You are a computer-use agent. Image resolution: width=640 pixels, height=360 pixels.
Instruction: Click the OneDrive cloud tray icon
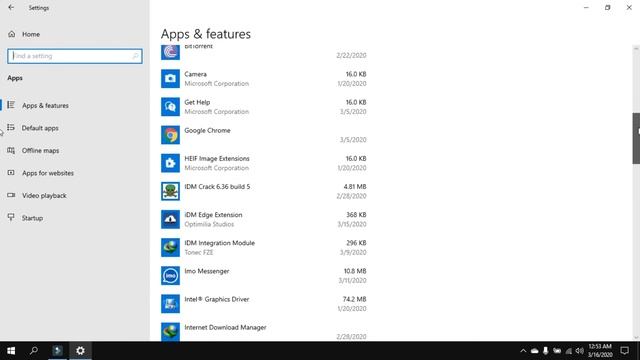coord(534,351)
